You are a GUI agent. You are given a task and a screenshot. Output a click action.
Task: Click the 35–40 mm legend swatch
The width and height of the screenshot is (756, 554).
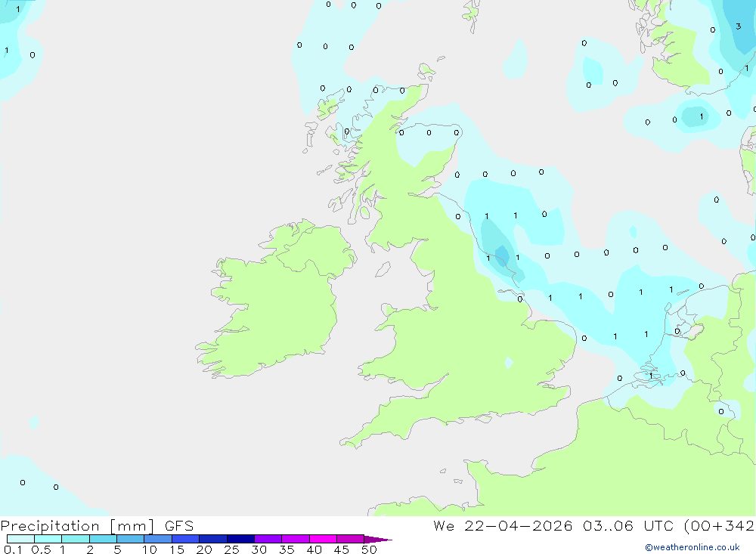click(x=295, y=539)
